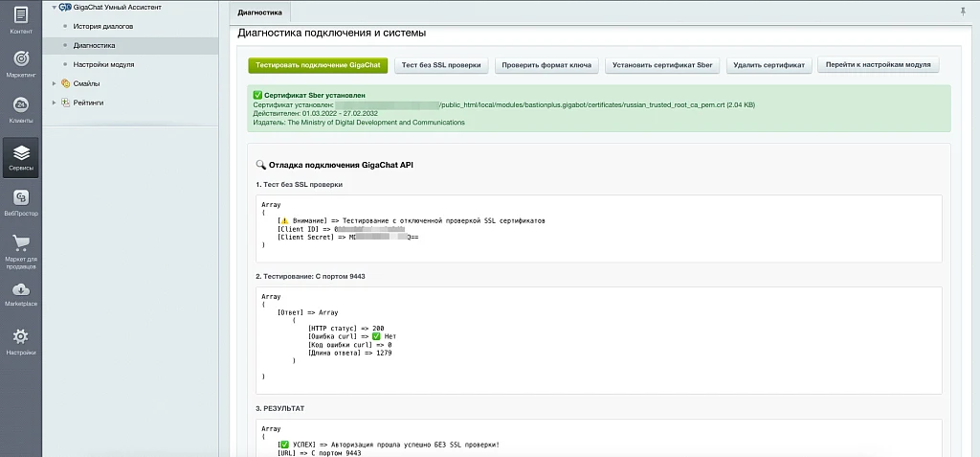Switch to the Диагностика tab

pyautogui.click(x=259, y=12)
